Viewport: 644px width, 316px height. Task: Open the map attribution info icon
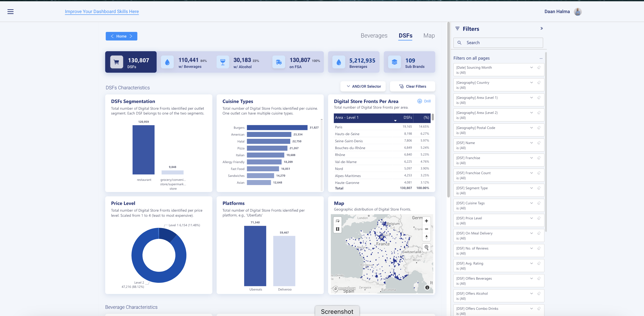coord(427,287)
